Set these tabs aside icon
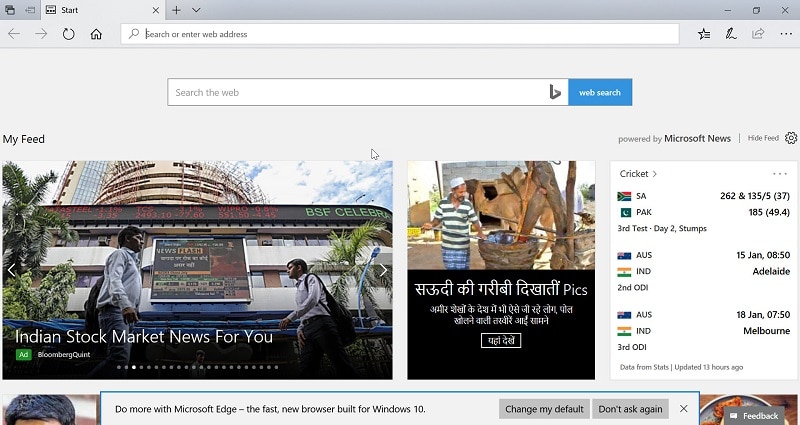 (x=30, y=10)
